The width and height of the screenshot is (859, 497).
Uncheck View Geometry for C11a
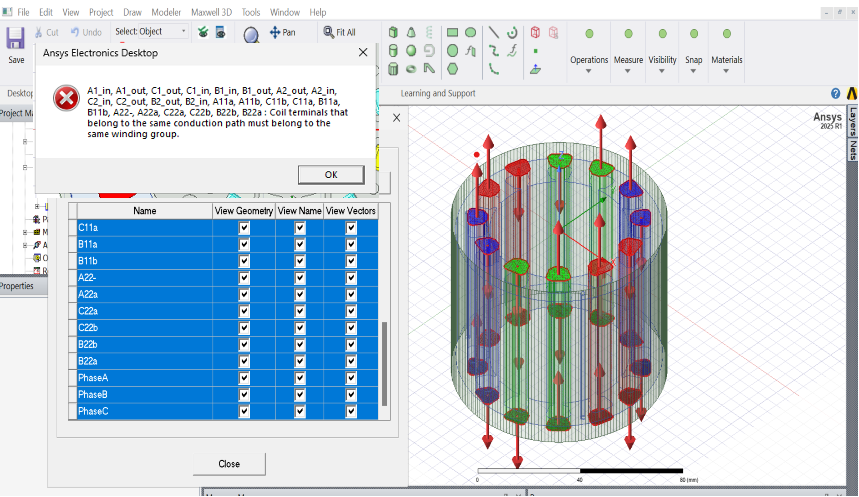(244, 227)
